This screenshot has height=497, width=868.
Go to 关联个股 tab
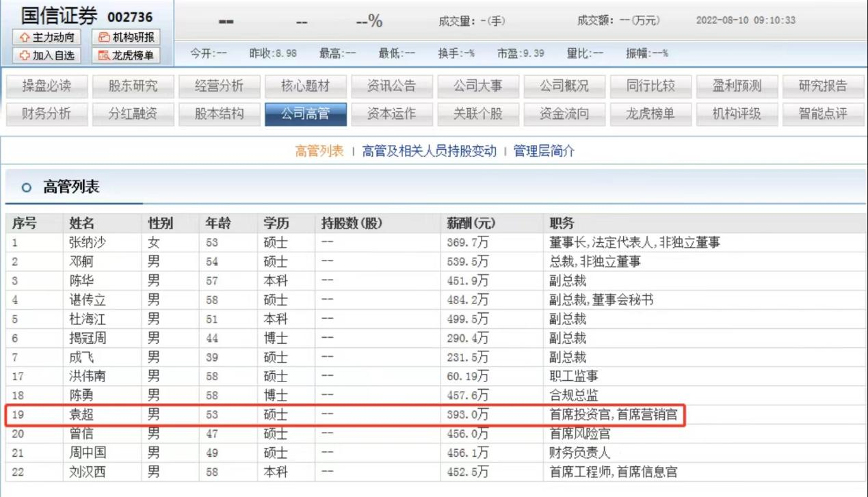477,114
